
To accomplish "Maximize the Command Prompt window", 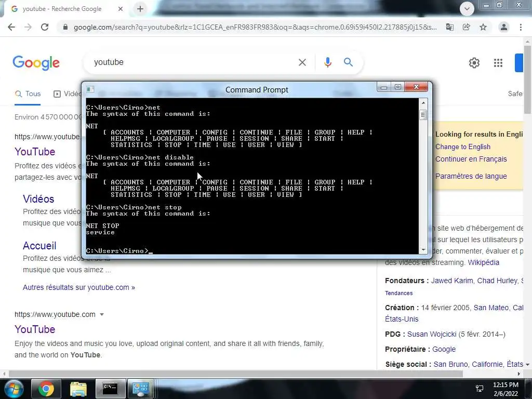I will pyautogui.click(x=397, y=87).
